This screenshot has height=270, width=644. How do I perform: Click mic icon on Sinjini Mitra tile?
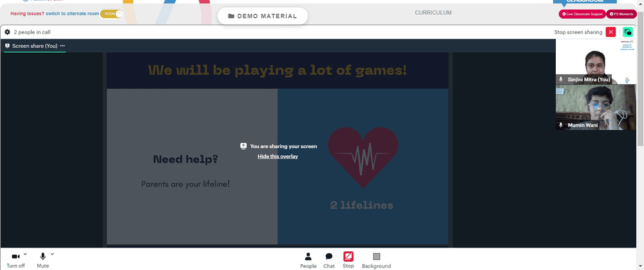pyautogui.click(x=561, y=79)
